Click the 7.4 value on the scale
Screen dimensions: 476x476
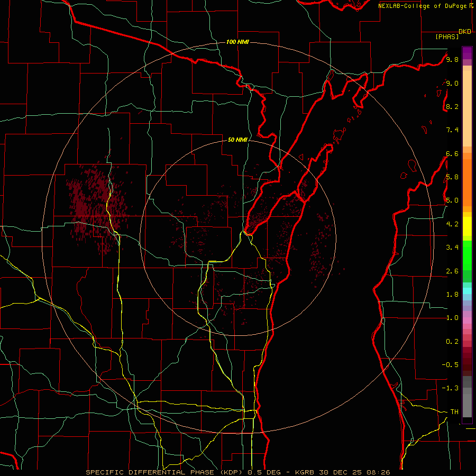(x=452, y=130)
